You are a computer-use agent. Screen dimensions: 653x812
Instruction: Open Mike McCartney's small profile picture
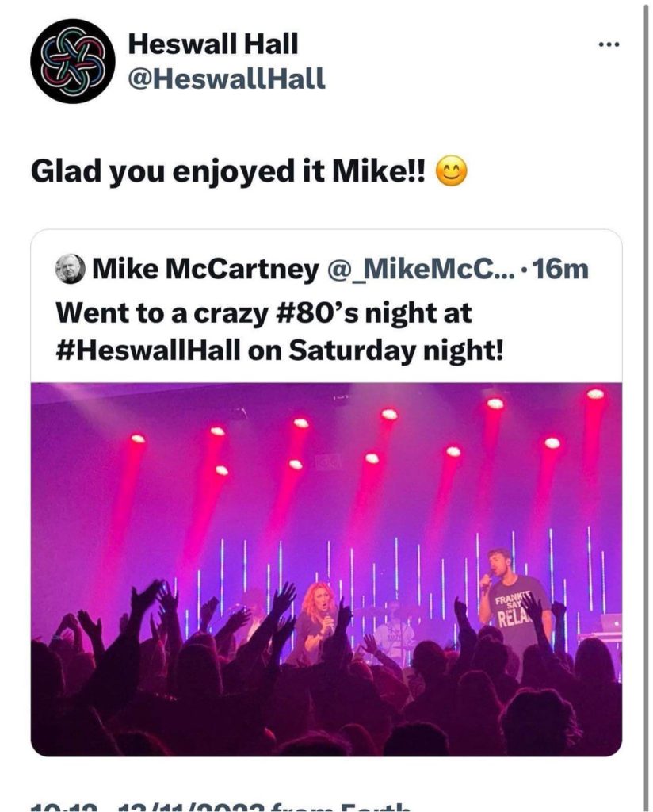click(x=69, y=269)
